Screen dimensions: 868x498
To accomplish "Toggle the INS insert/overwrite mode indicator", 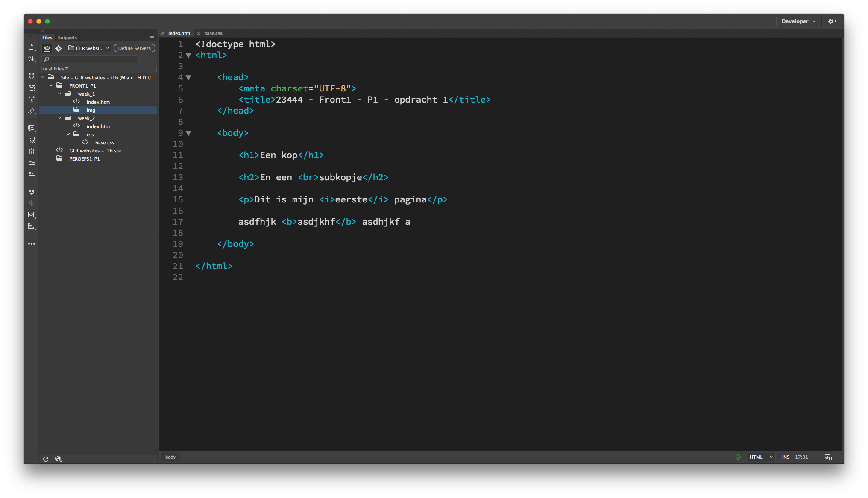I will tap(786, 457).
